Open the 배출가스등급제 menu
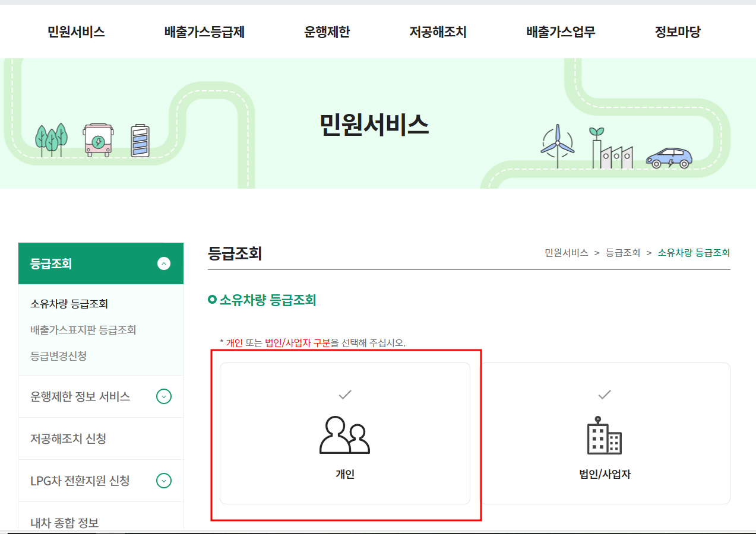This screenshot has width=756, height=534. pyautogui.click(x=204, y=32)
